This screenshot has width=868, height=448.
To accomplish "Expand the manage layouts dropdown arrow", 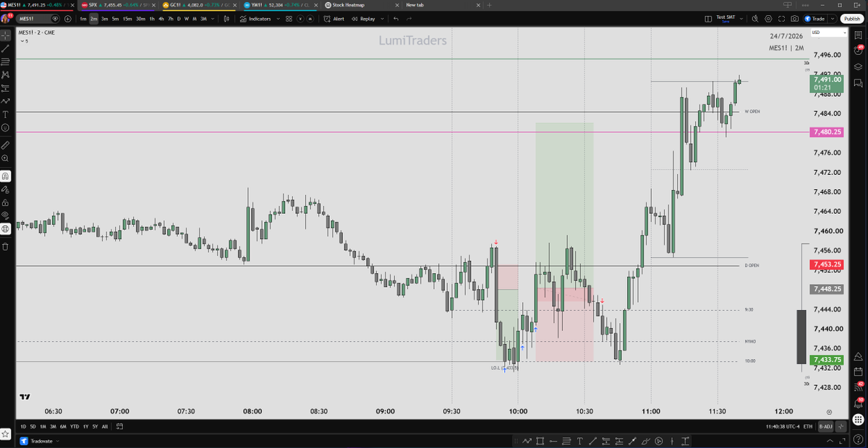I will point(741,19).
